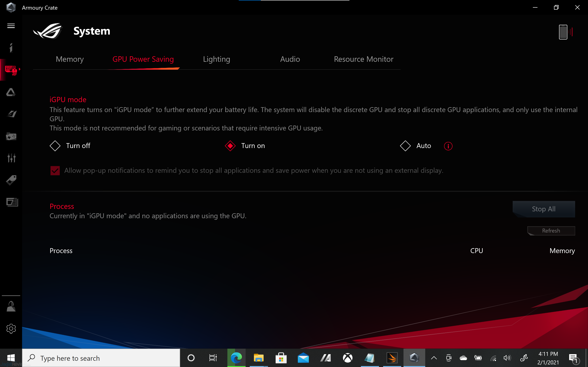Open Scenario Profiles sliders icon
Screen dimensions: 588x367
click(x=11, y=158)
